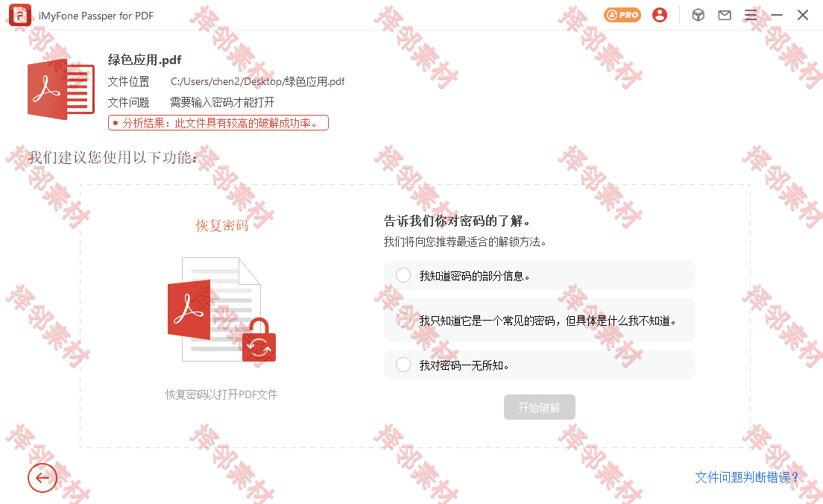
Task: Go back using the circled arrow button
Action: pyautogui.click(x=42, y=478)
